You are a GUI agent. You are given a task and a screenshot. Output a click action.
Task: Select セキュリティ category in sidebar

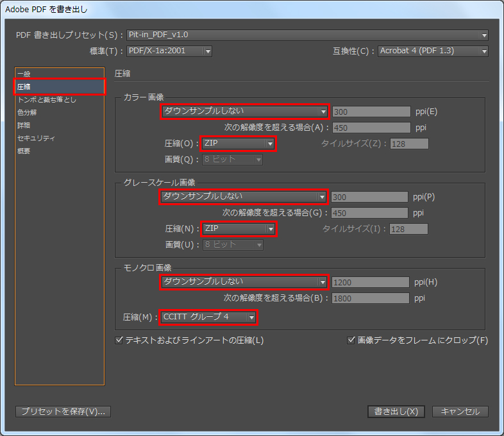click(36, 138)
